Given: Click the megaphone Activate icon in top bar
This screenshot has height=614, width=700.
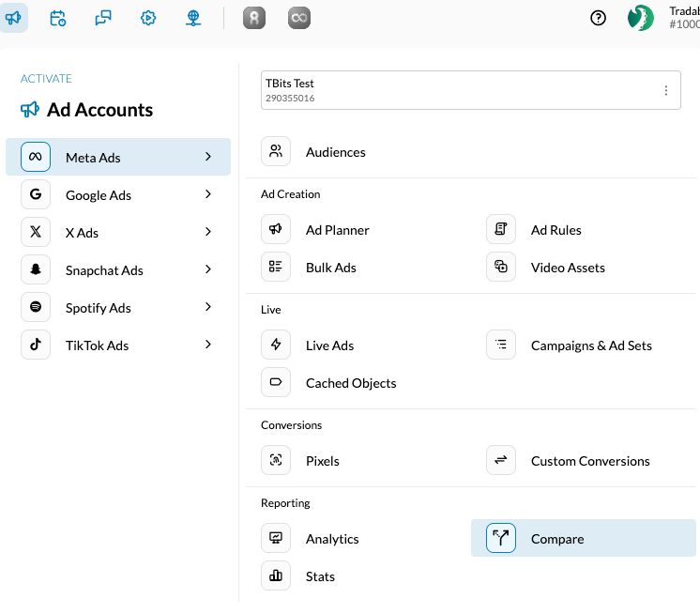Looking at the screenshot, I should click(14, 18).
